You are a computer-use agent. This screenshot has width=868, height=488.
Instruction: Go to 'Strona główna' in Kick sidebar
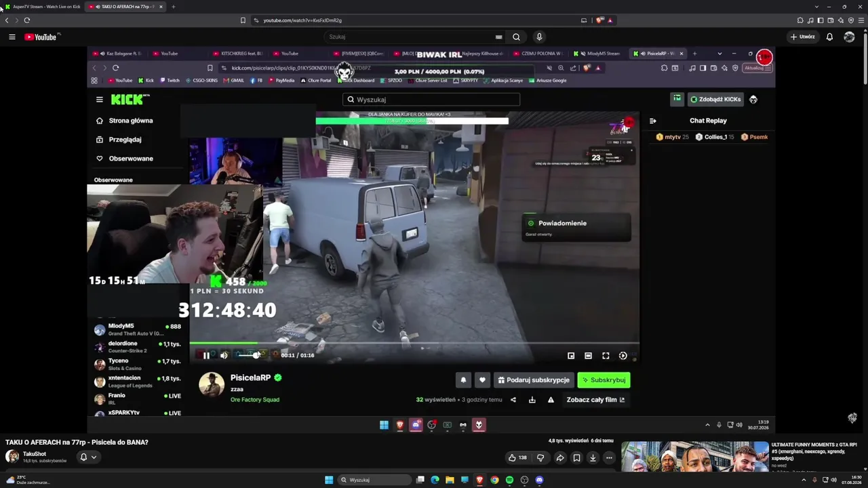click(x=124, y=121)
